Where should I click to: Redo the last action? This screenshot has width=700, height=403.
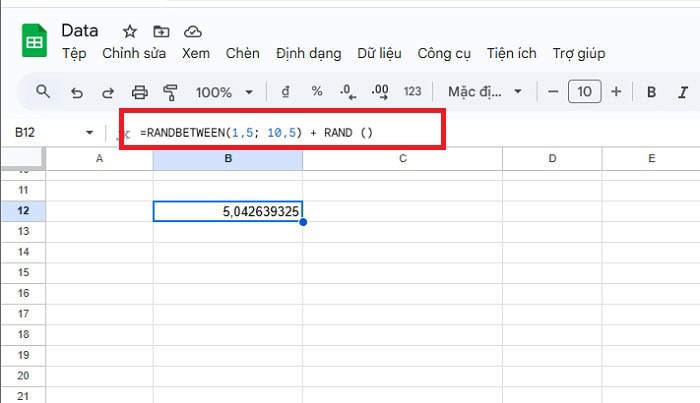point(108,92)
